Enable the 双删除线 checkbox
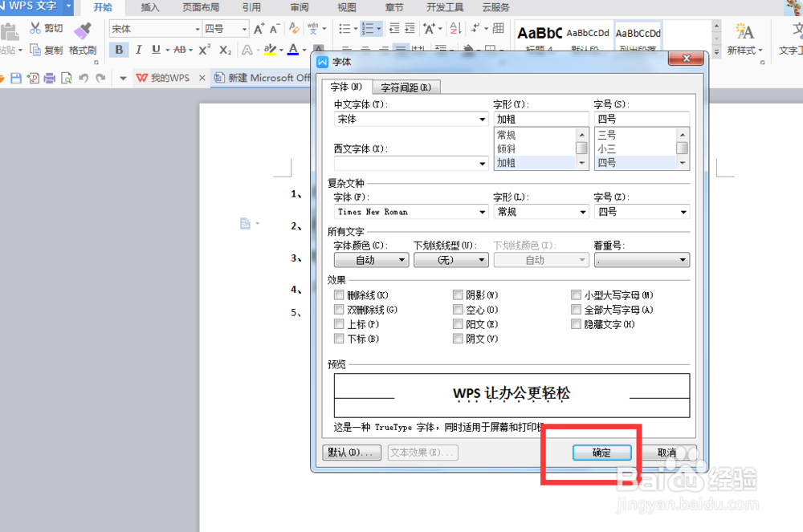803x532 pixels. 339,310
